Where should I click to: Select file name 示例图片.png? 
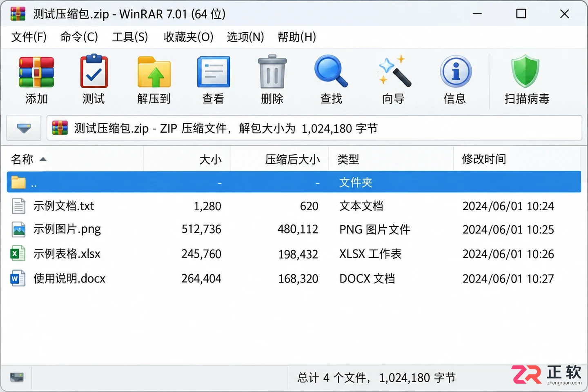67,229
